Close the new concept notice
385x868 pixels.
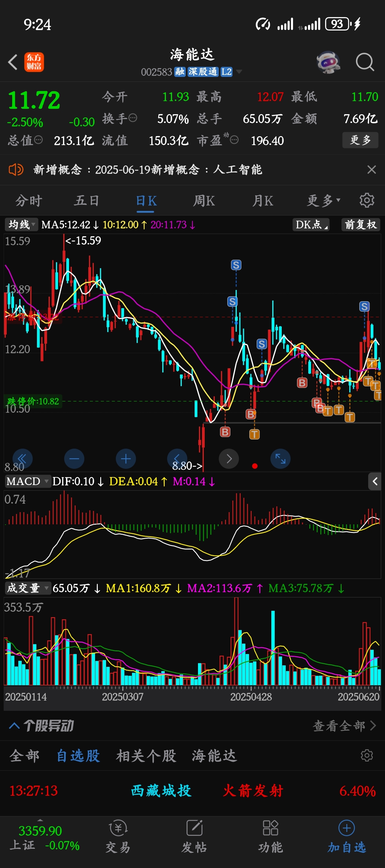point(372,169)
